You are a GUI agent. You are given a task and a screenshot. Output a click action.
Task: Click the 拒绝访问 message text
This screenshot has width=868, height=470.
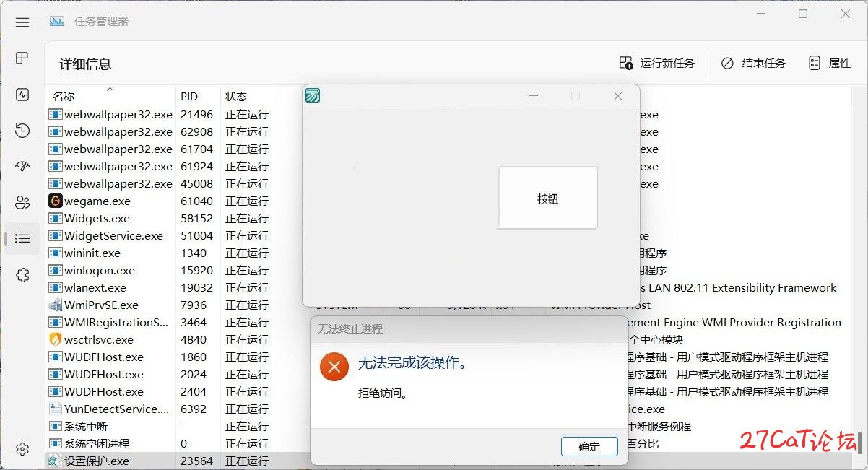(383, 393)
